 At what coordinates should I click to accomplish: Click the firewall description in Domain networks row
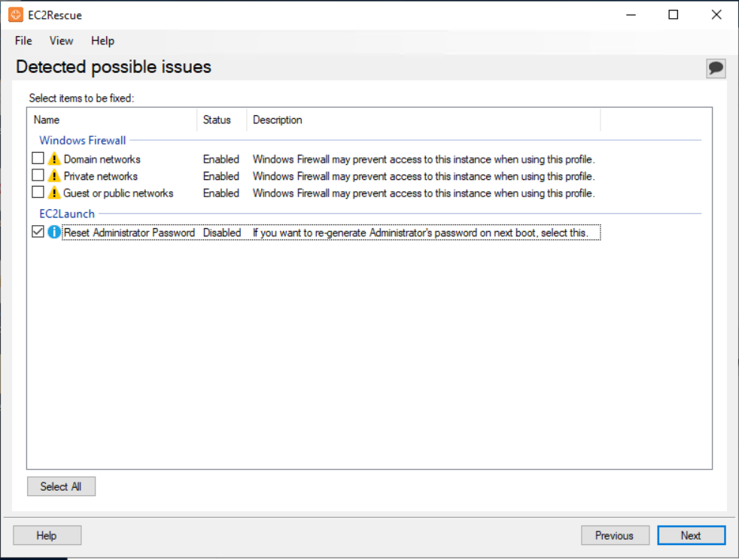point(424,160)
